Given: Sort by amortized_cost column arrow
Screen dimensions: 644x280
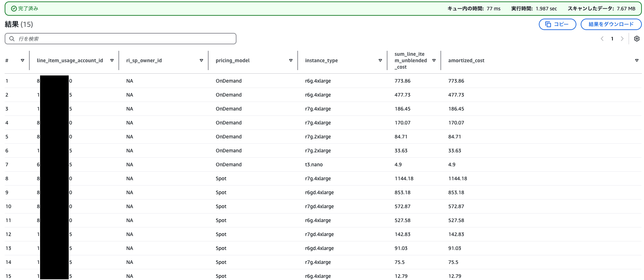Looking at the screenshot, I should (637, 60).
